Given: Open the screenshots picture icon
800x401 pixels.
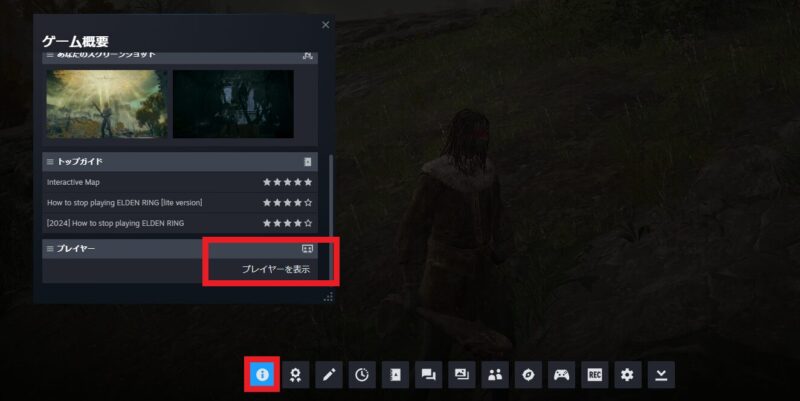Looking at the screenshot, I should pyautogui.click(x=462, y=375).
